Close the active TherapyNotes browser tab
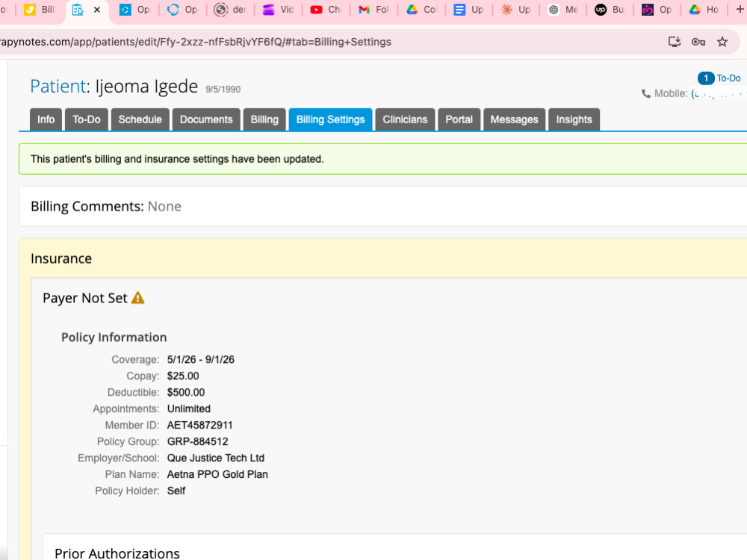 (96, 10)
